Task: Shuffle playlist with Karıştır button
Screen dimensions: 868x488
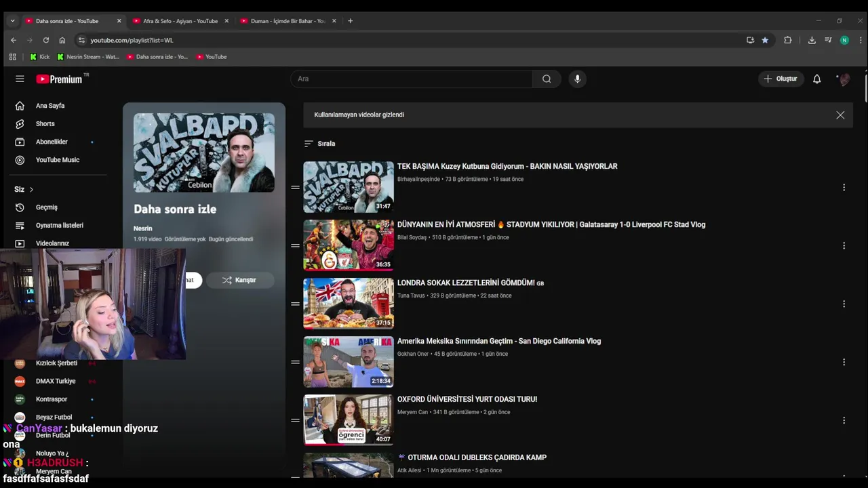Action: click(240, 280)
